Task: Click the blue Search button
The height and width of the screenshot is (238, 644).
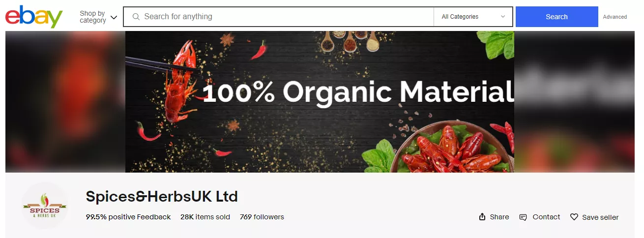Action: (556, 17)
